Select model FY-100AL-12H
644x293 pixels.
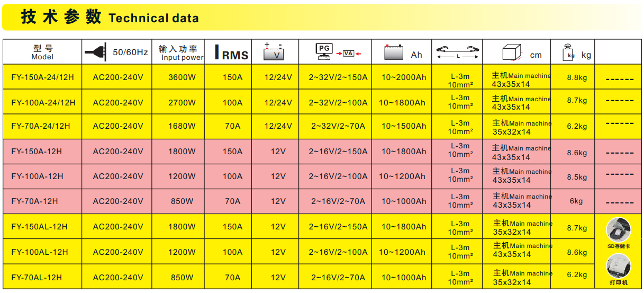coord(40,252)
